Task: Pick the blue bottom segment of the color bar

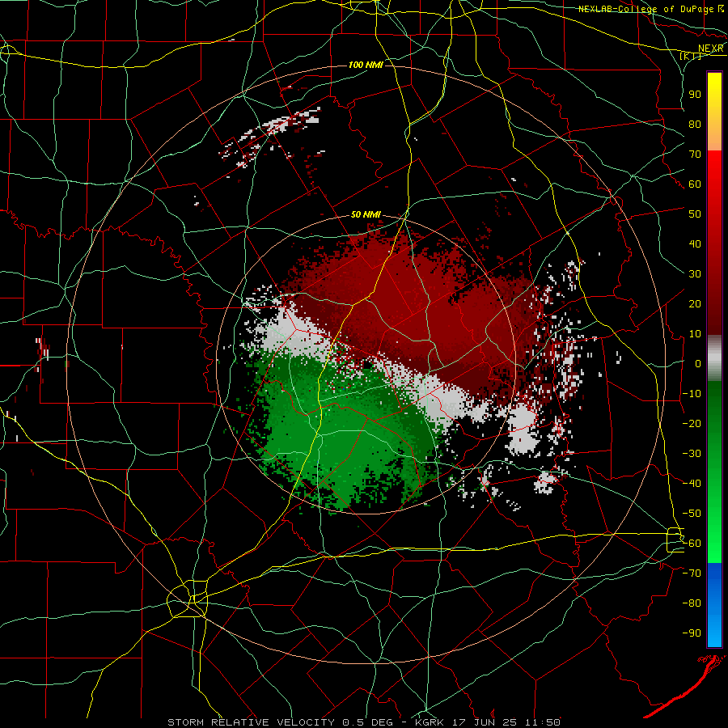Action: (714, 604)
